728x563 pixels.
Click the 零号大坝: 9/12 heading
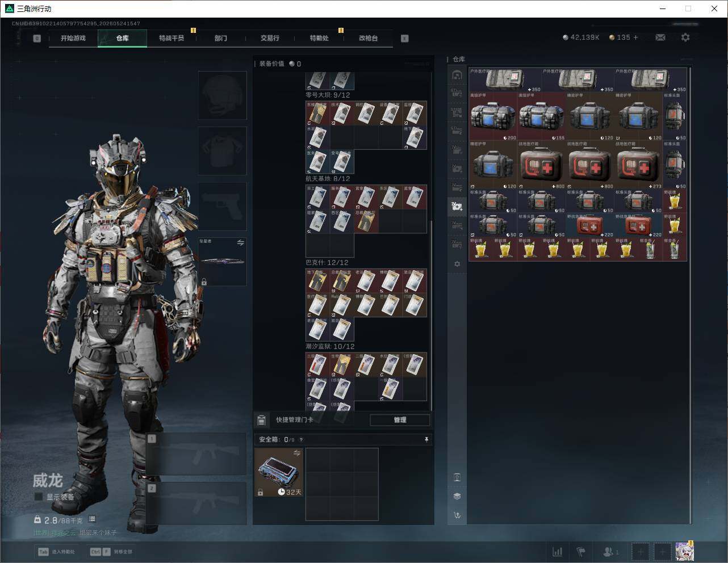point(328,95)
